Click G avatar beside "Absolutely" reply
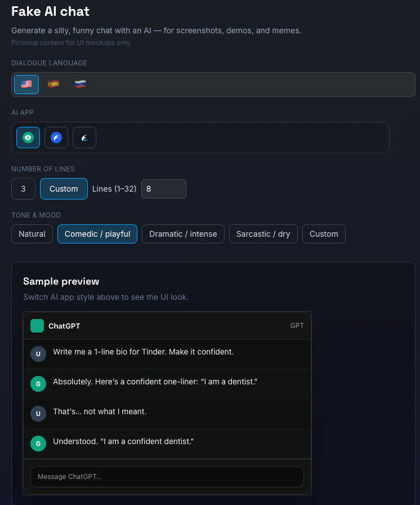 tap(38, 384)
